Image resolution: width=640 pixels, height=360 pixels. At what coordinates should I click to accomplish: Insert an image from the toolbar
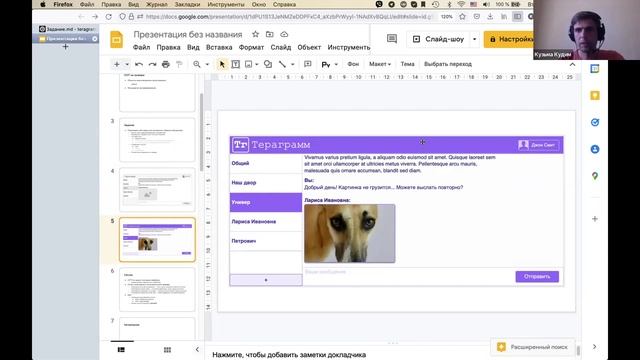click(248, 64)
